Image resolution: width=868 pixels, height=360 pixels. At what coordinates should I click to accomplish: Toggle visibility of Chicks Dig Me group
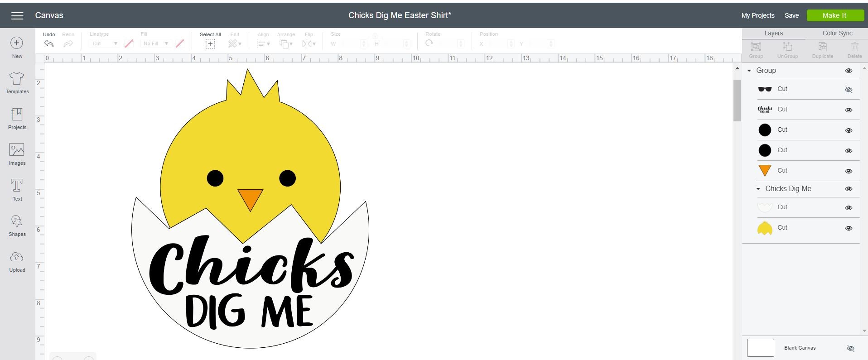coord(849,189)
